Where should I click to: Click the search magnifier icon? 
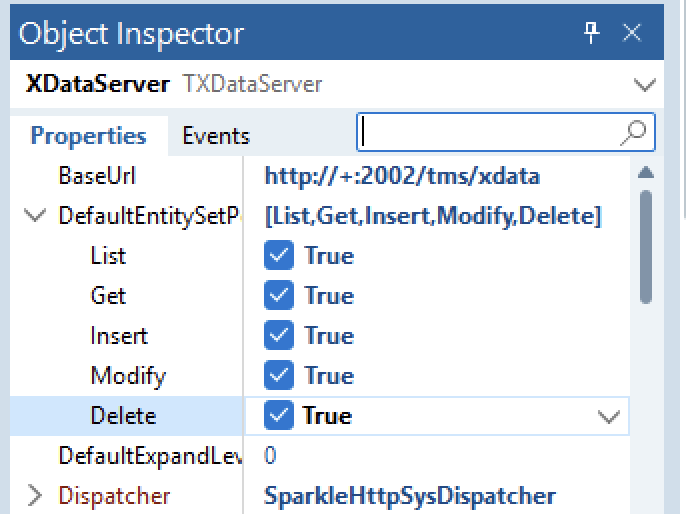pyautogui.click(x=634, y=133)
